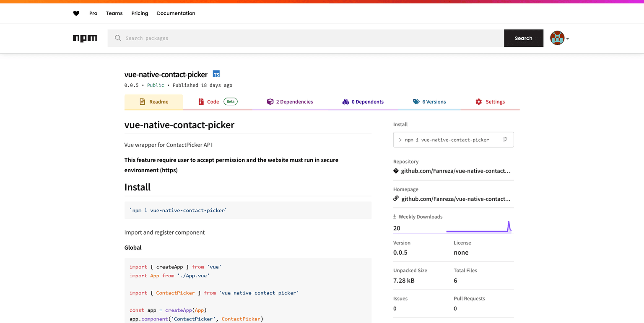The image size is (644, 323).
Task: Click the homepage link icon
Action: [396, 198]
